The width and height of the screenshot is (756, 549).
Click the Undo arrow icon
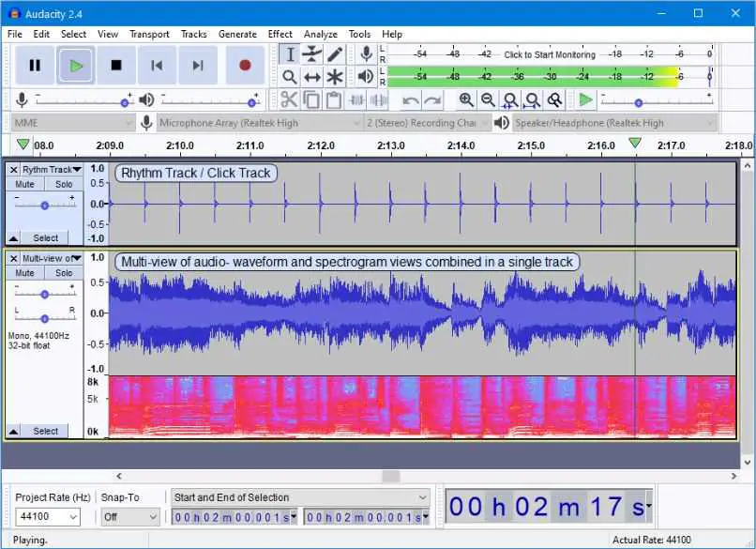point(411,100)
